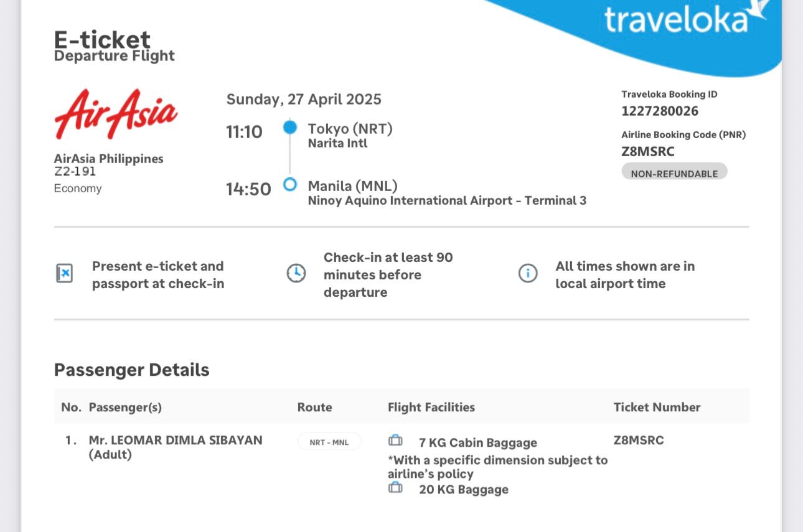The width and height of the screenshot is (803, 532).
Task: Click the 7 KG cabin baggage icon
Action: [x=395, y=441]
